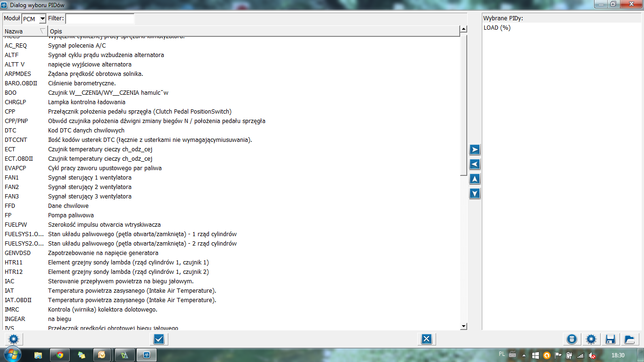
Task: Confirm PID selection with checkmark button
Action: tap(159, 339)
